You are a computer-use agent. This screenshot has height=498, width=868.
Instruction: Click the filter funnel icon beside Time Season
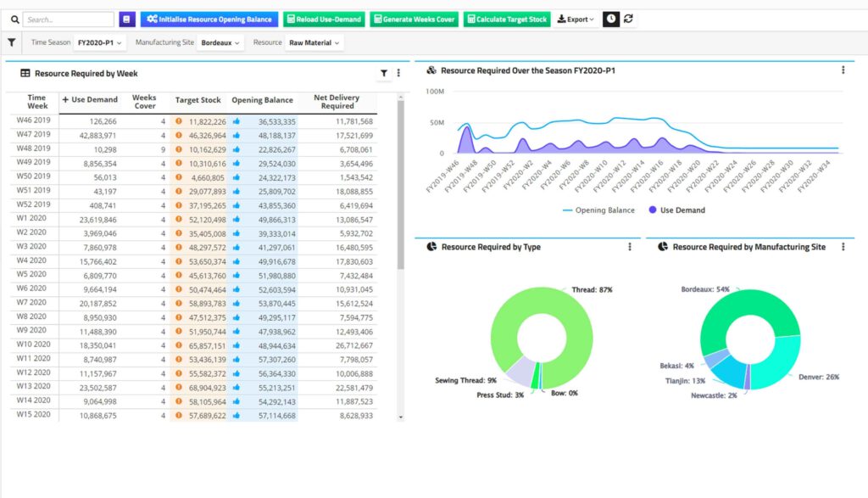(x=12, y=42)
